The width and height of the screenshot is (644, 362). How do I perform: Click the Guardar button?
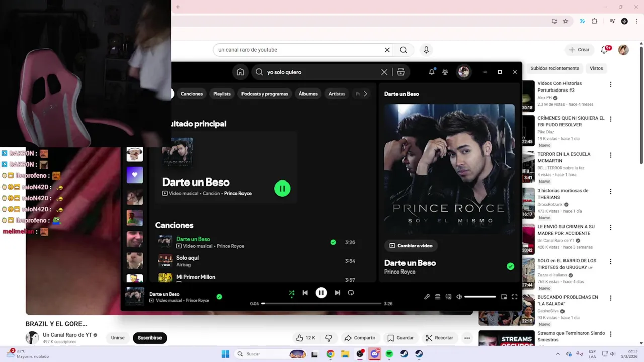400,338
